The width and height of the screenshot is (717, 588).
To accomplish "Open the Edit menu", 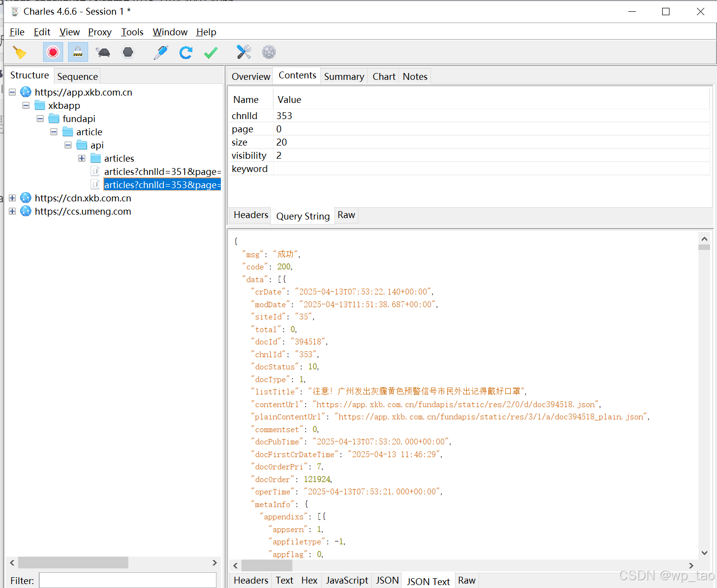I will [x=42, y=32].
